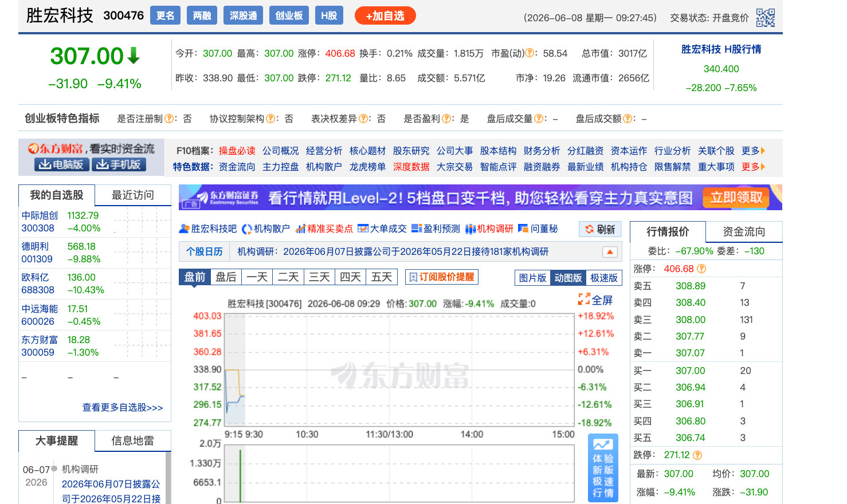847x504 pixels.
Task: Click help icon beside 是否注册制
Action: 169,119
